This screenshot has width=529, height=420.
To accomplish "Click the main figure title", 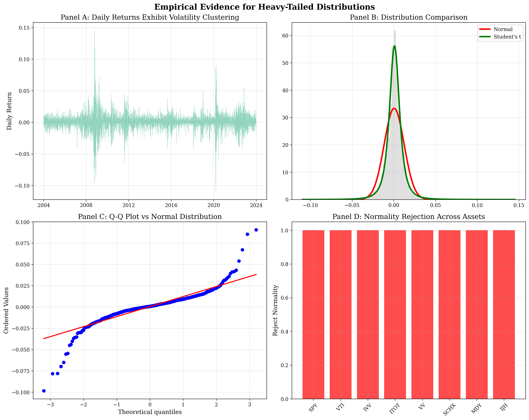I will pyautogui.click(x=265, y=7).
